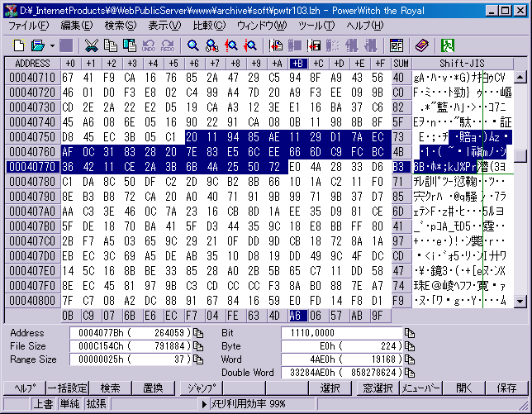Click the 開く function button
Screen dimensions: 532x414
(x=464, y=388)
